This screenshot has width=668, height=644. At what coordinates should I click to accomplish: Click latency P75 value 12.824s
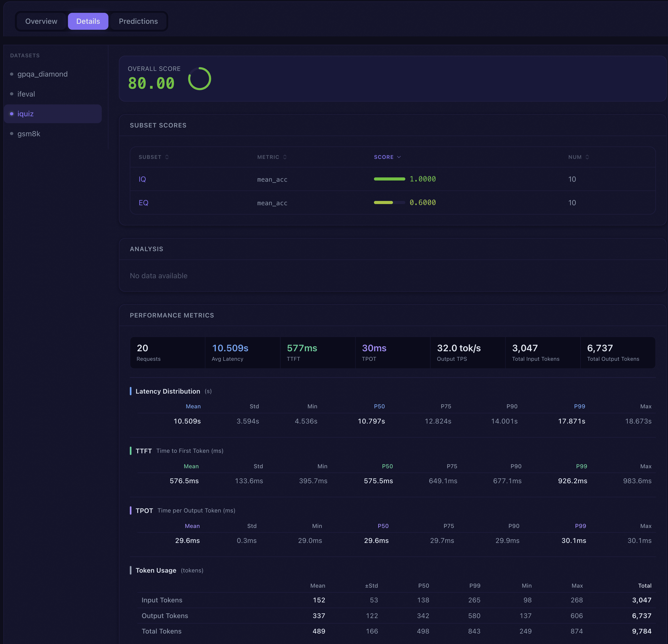click(x=438, y=421)
